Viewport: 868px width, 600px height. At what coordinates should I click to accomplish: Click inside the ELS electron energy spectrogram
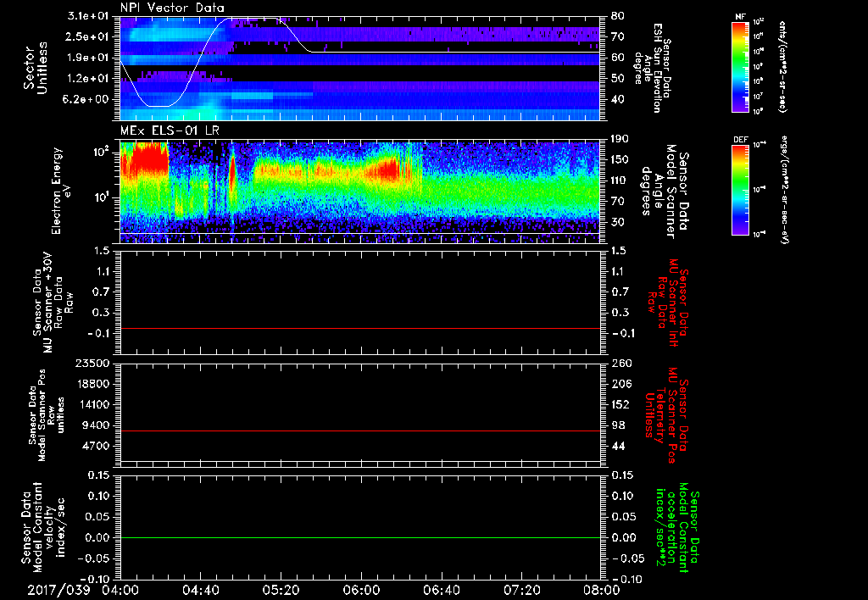coord(359,192)
